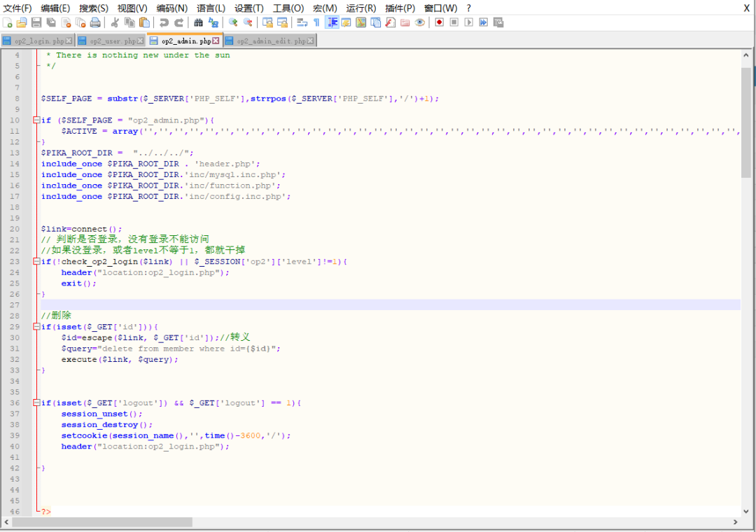Toggle synchronized horizontal scrolling
The height and width of the screenshot is (532, 756).
click(x=283, y=22)
